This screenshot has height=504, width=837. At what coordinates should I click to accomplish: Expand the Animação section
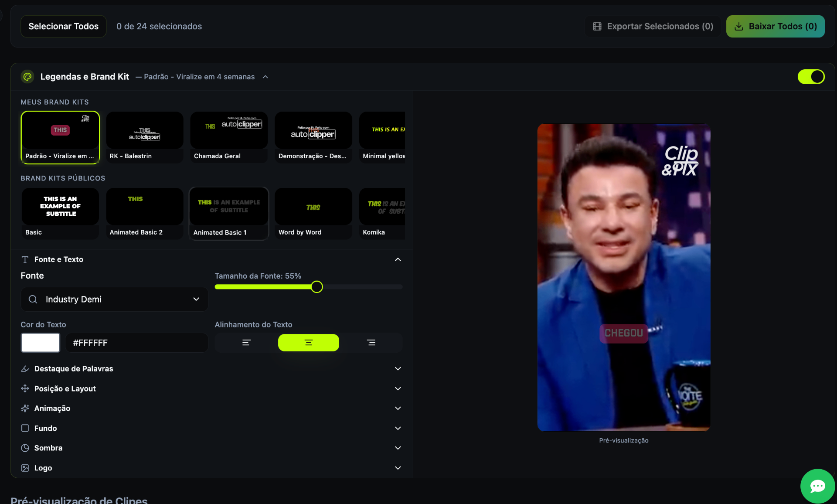398,409
